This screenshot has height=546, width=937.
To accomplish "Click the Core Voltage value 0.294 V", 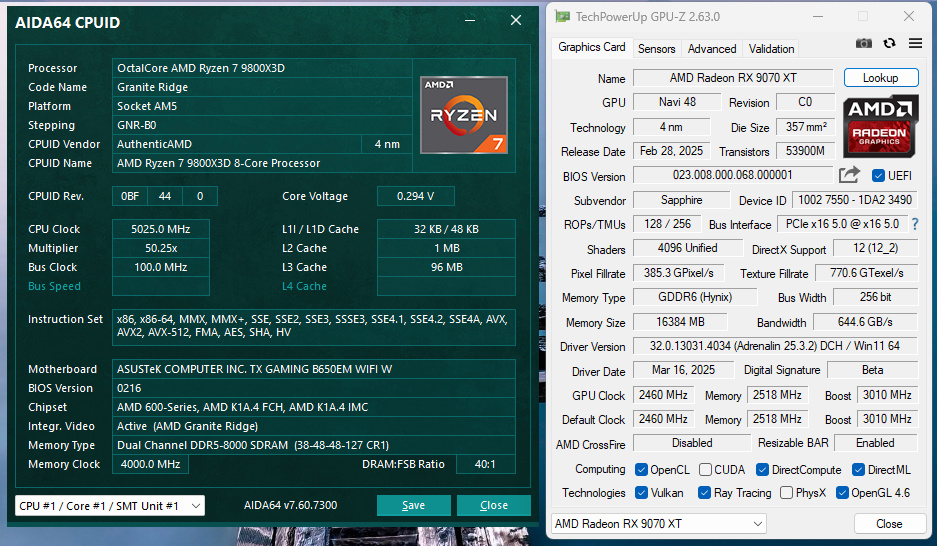I will [x=415, y=196].
